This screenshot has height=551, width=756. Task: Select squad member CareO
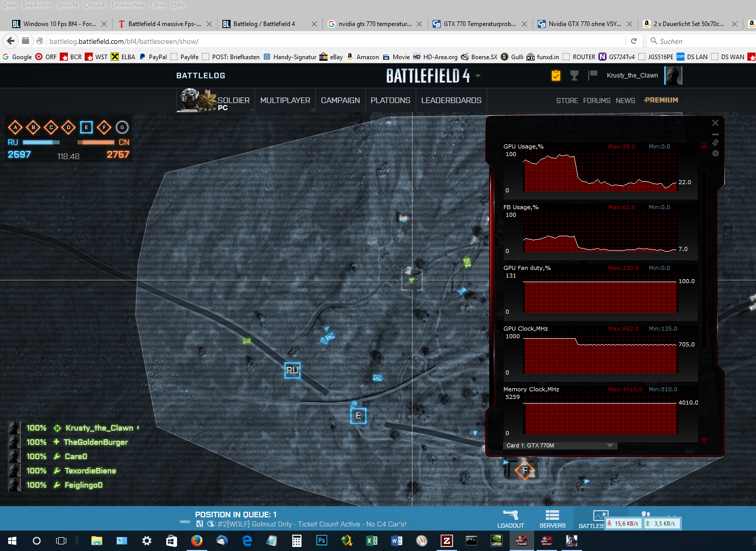coord(76,457)
